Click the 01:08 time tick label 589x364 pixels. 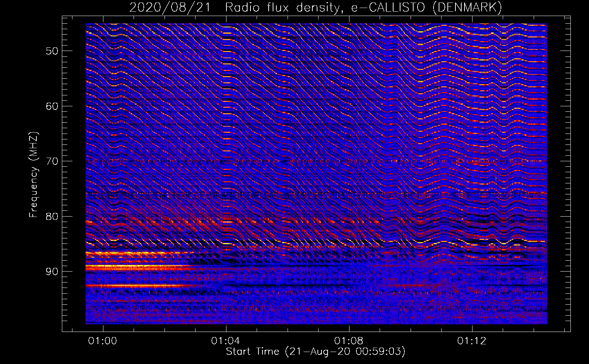coord(349,341)
